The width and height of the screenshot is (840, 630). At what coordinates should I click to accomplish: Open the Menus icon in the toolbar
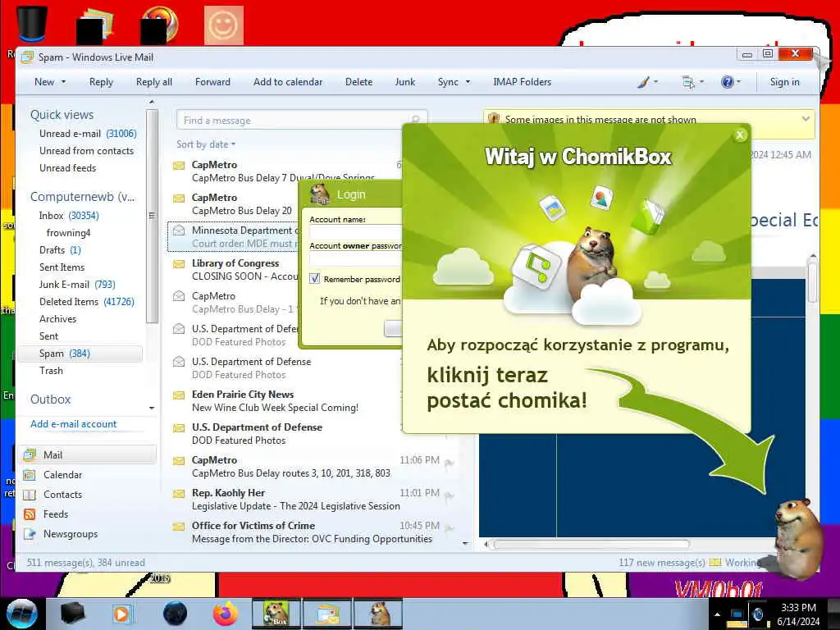[692, 82]
